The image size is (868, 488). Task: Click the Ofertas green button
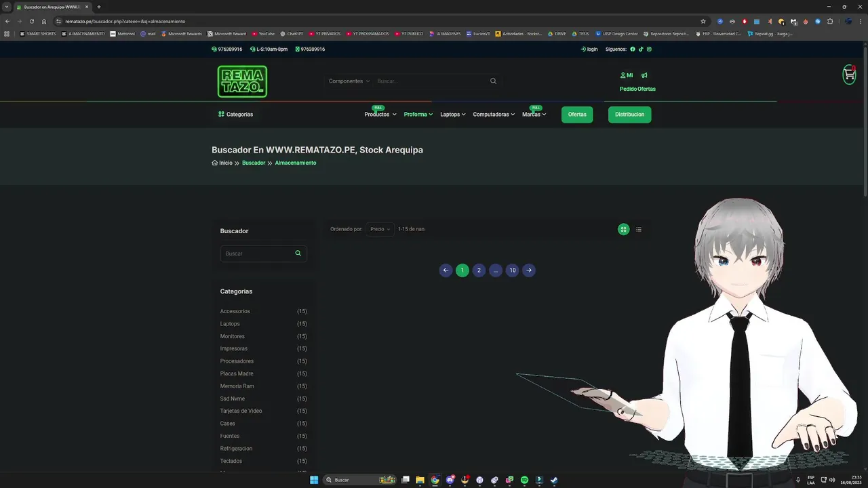[x=577, y=115]
